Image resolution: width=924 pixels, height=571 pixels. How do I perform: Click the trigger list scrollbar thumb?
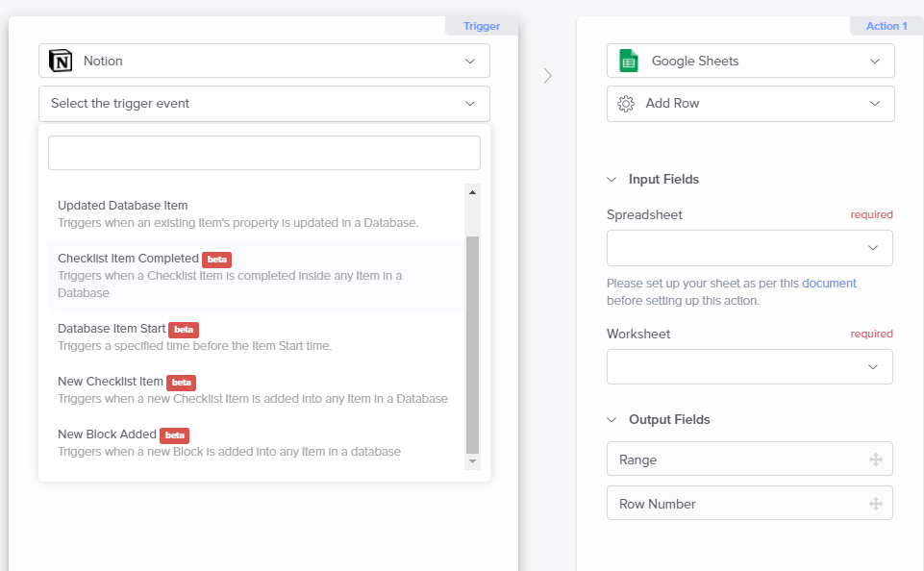pos(472,345)
